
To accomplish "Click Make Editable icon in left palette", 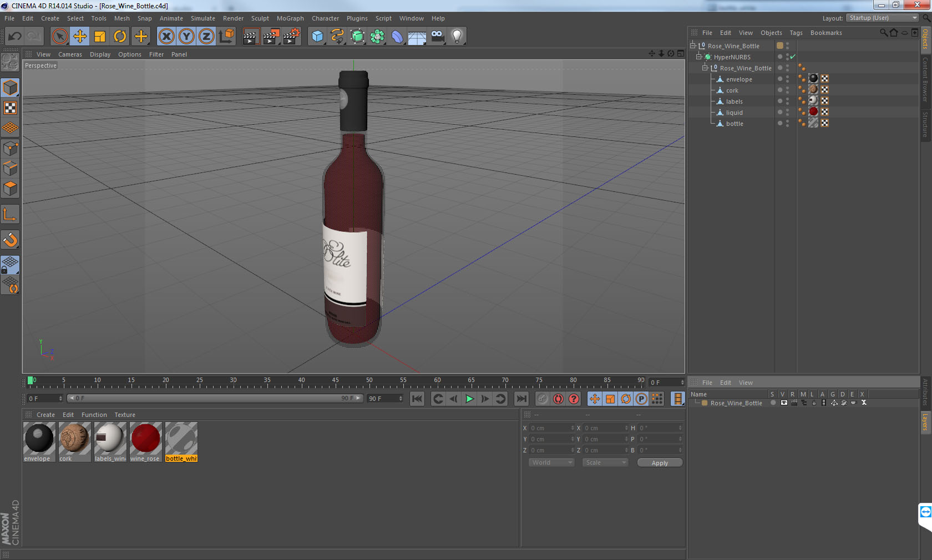I will pyautogui.click(x=10, y=62).
